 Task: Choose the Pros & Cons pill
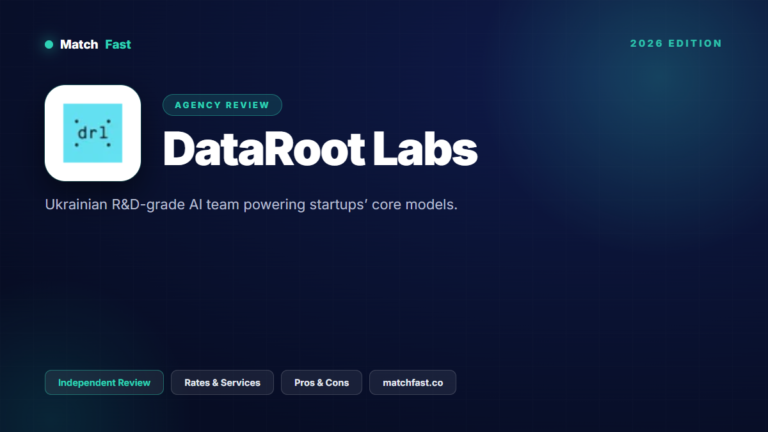click(x=321, y=383)
